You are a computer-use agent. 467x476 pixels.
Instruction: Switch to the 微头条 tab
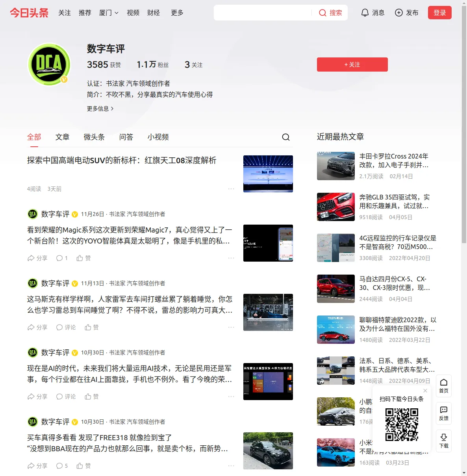(94, 137)
